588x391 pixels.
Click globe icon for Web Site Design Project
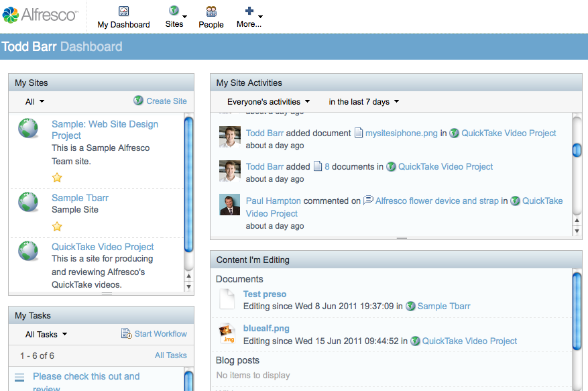point(28,128)
